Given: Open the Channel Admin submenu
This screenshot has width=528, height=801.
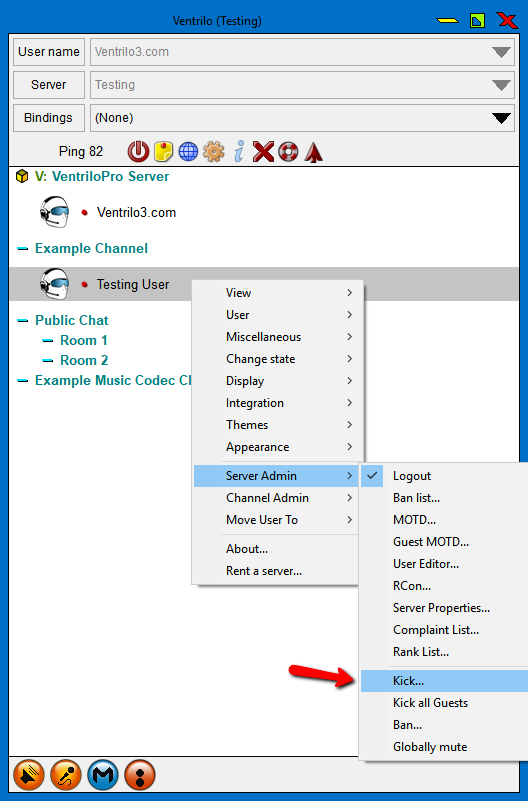Looking at the screenshot, I should tap(277, 498).
